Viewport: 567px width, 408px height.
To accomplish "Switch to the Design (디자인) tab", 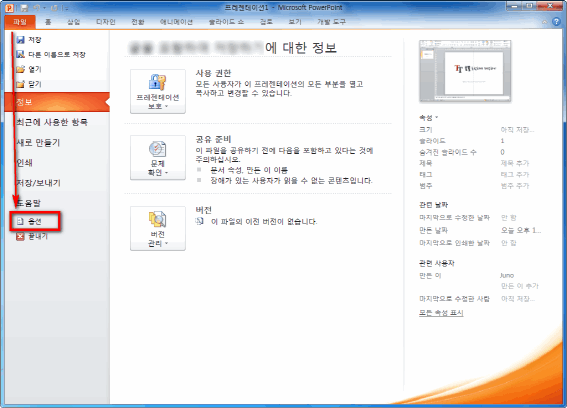I will [106, 22].
